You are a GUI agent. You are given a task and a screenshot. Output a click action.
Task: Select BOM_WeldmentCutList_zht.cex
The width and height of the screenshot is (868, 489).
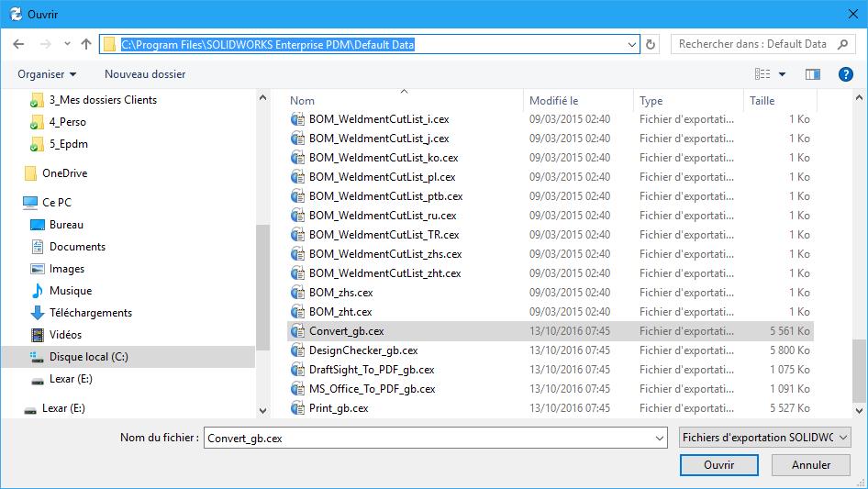[x=384, y=273]
